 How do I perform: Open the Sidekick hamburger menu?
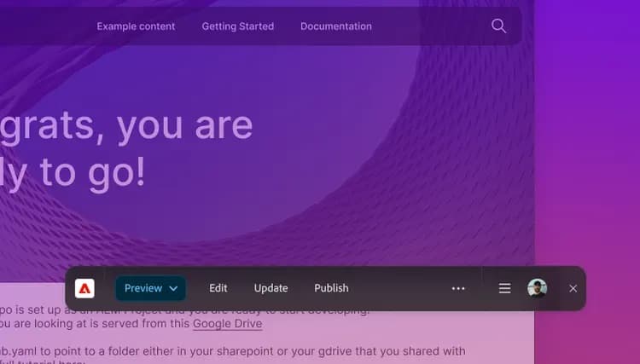504,288
